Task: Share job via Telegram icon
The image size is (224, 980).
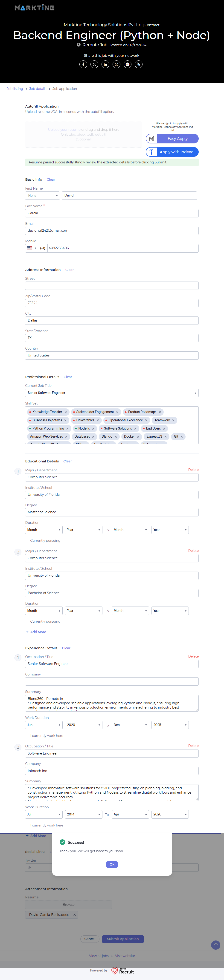Action: (128, 64)
